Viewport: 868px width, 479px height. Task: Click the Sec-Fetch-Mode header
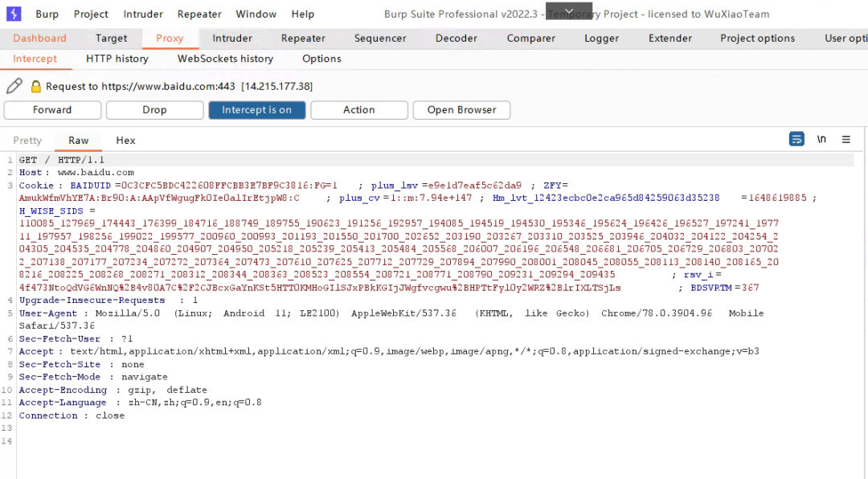tap(59, 377)
